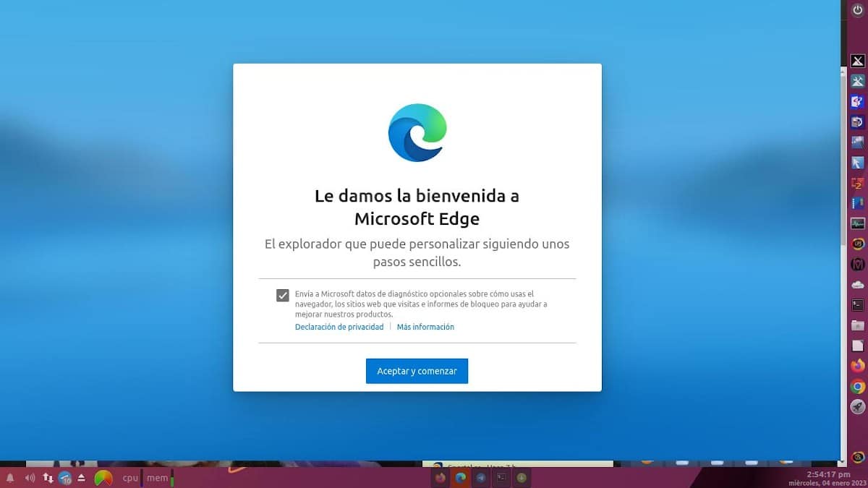Screen dimensions: 868x488
Task: Click the Microsoft Edge logo in the dialog
Action: point(417,132)
